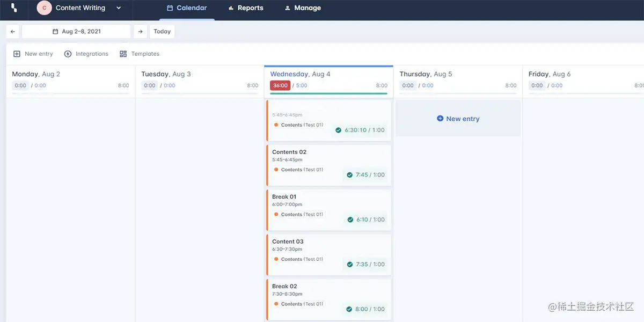Click New entry in the toolbar
Screen dimensions: 644x322
pyautogui.click(x=33, y=54)
